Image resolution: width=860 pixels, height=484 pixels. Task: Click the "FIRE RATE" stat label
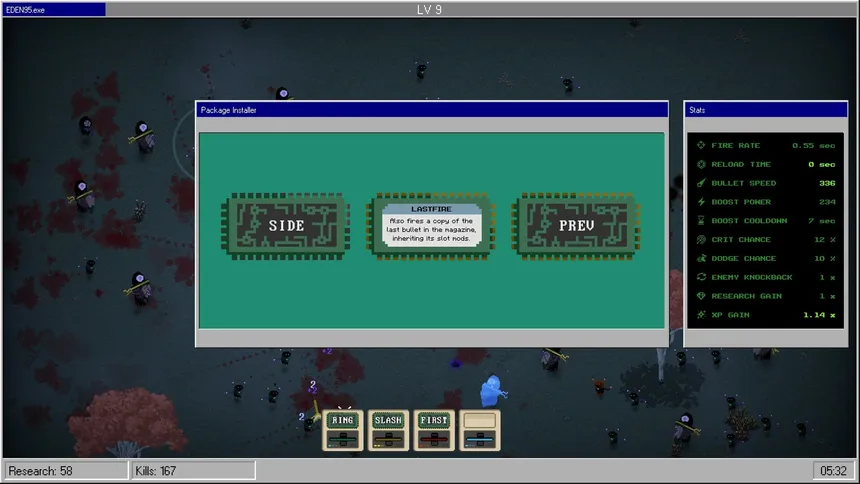coord(735,145)
